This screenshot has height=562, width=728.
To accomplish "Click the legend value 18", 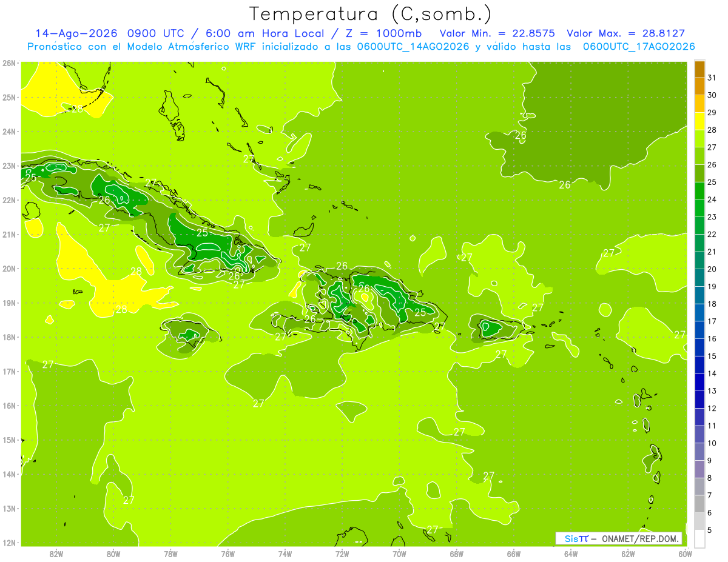I will [x=712, y=304].
